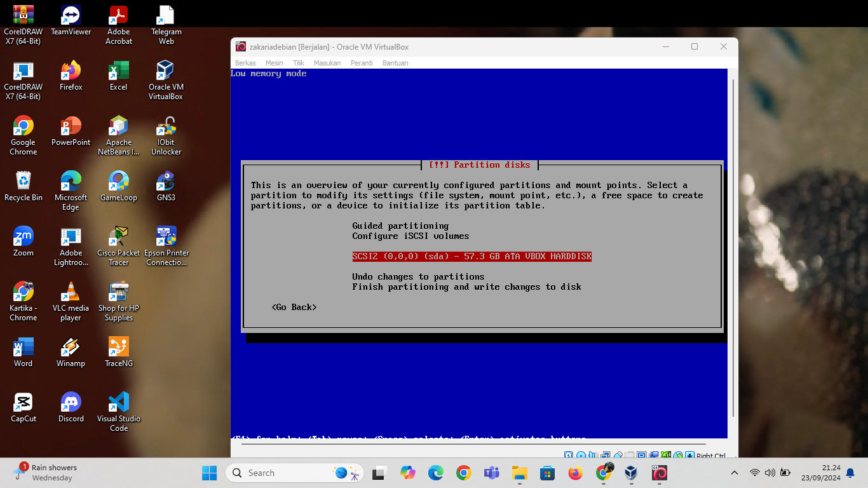
Task: Open Google Chrome desktop icon
Action: (x=23, y=137)
